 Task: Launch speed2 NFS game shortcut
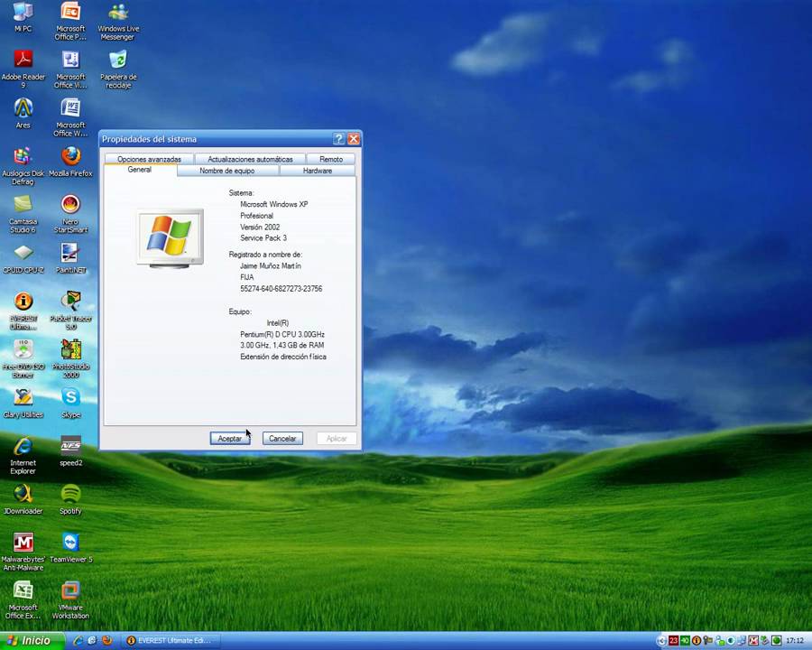point(70,451)
